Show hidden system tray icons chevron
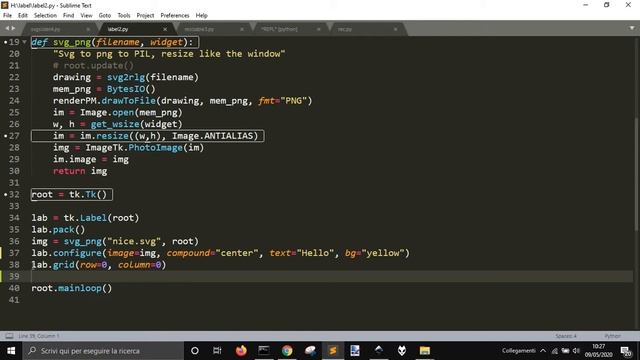640x360 pixels. pyautogui.click(x=543, y=351)
